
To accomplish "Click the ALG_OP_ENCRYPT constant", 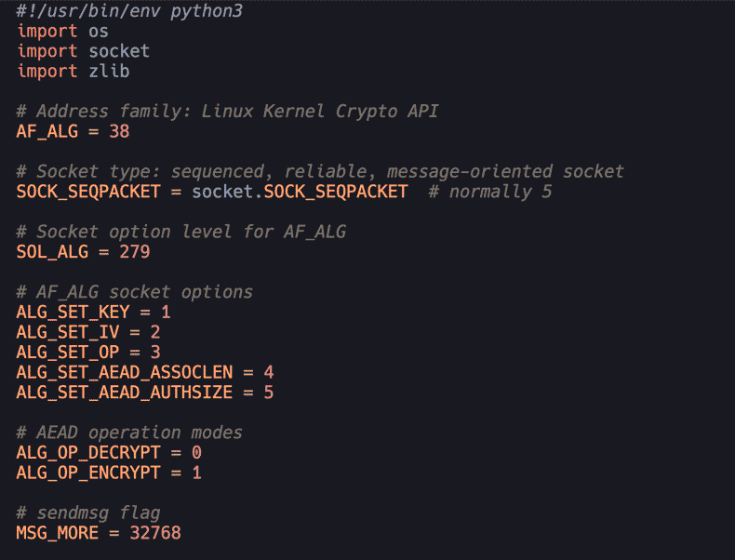I will 88,473.
